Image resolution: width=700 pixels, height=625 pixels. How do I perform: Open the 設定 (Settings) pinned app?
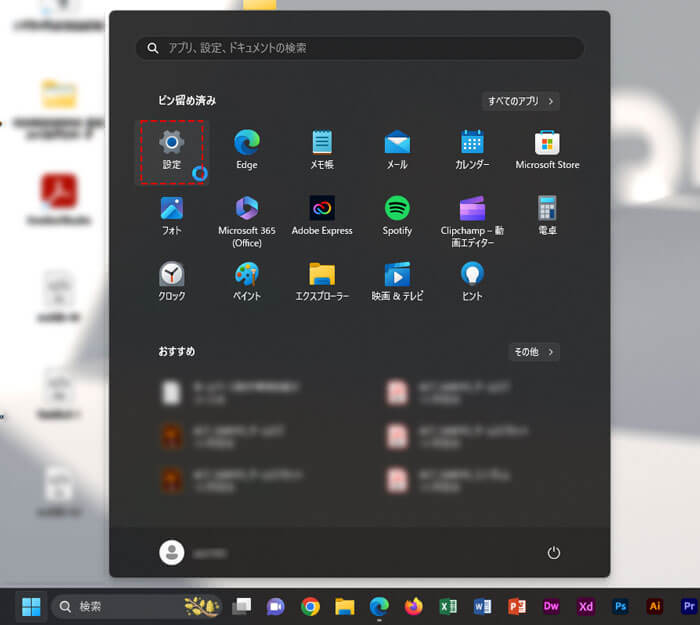click(172, 151)
